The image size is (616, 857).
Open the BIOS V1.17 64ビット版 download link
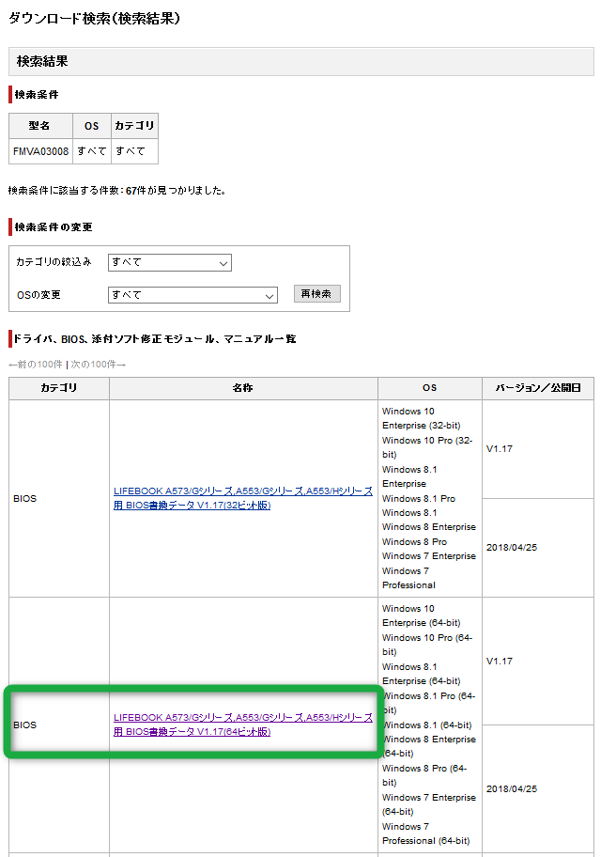tap(243, 725)
